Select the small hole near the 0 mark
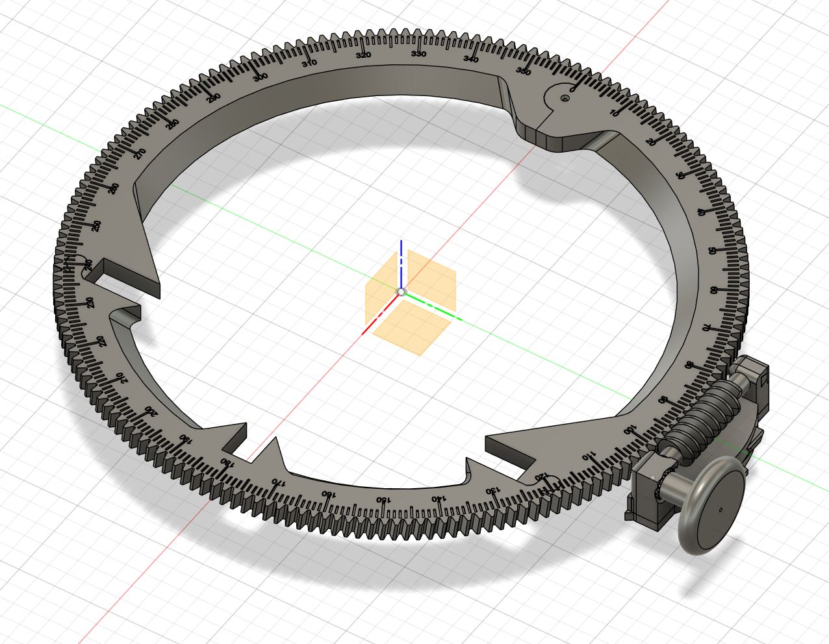Image resolution: width=829 pixels, height=644 pixels. click(565, 98)
